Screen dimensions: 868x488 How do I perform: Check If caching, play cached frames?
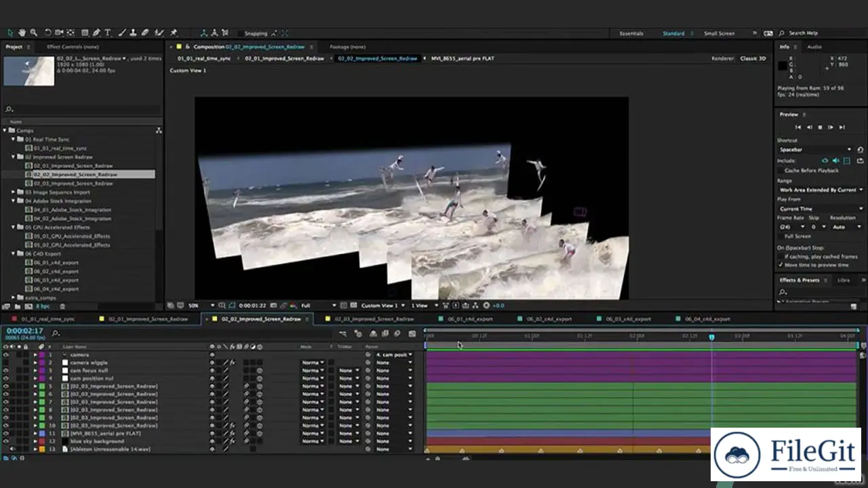[x=781, y=257]
